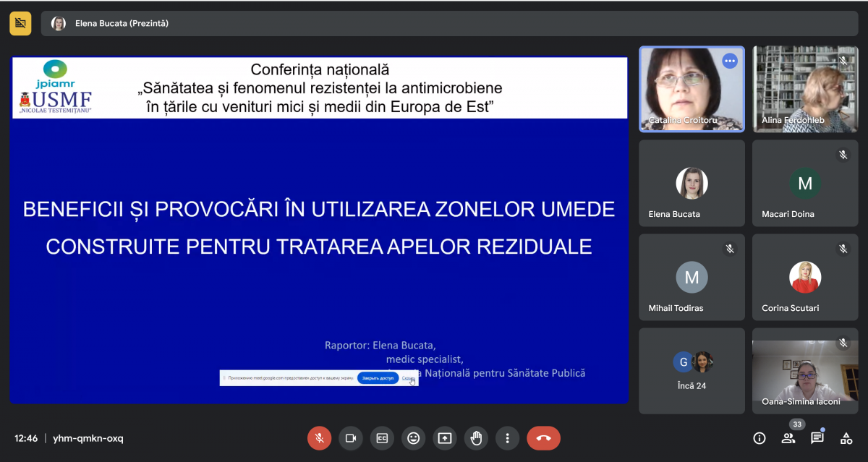Show the participants list
This screenshot has height=462, width=868.
click(788, 438)
